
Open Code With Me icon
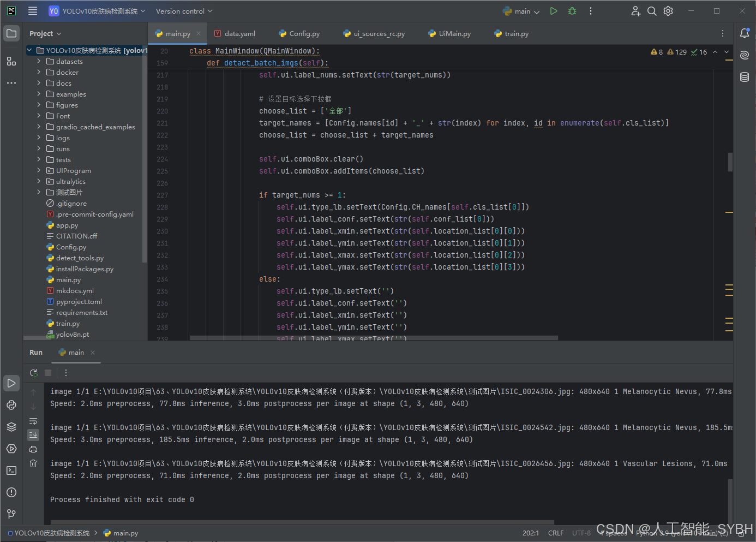[635, 11]
